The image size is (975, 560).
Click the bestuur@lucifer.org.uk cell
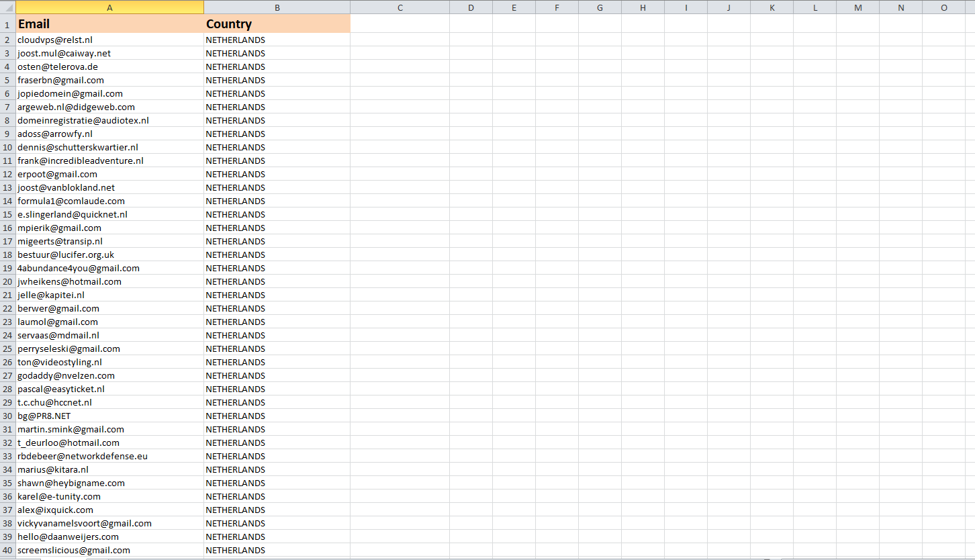[109, 254]
